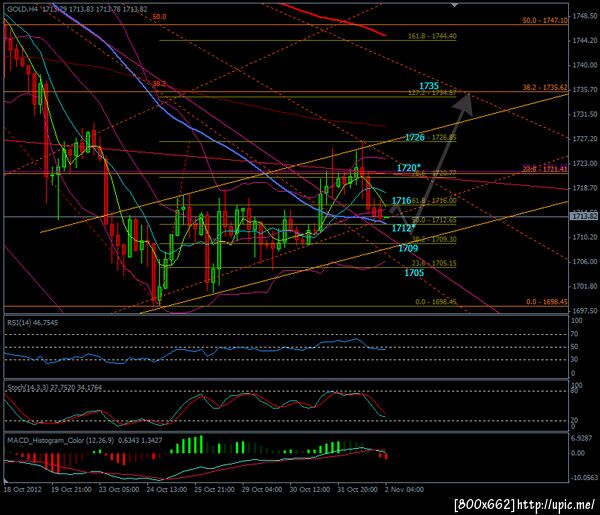
Task: Click the 161.8 - 1744.40 Fibonacci label
Action: point(432,36)
